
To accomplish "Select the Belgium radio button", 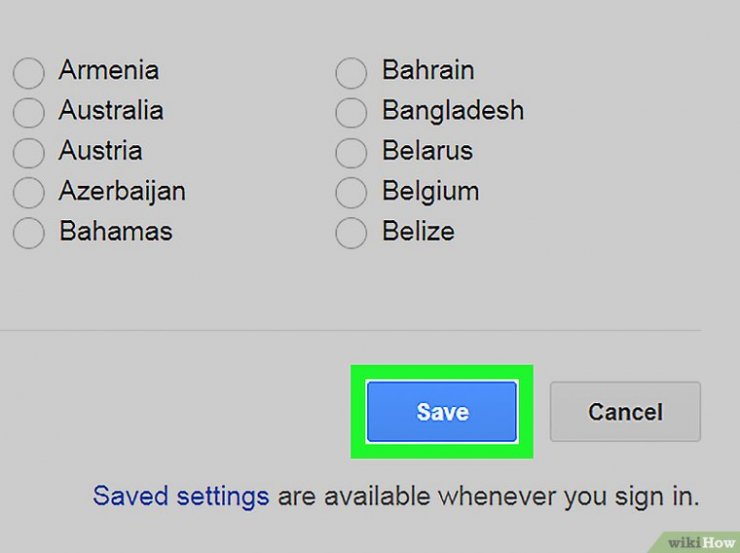I will point(351,193).
